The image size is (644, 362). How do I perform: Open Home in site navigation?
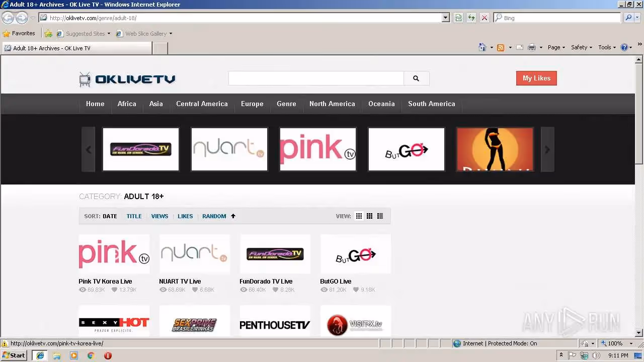pos(95,104)
